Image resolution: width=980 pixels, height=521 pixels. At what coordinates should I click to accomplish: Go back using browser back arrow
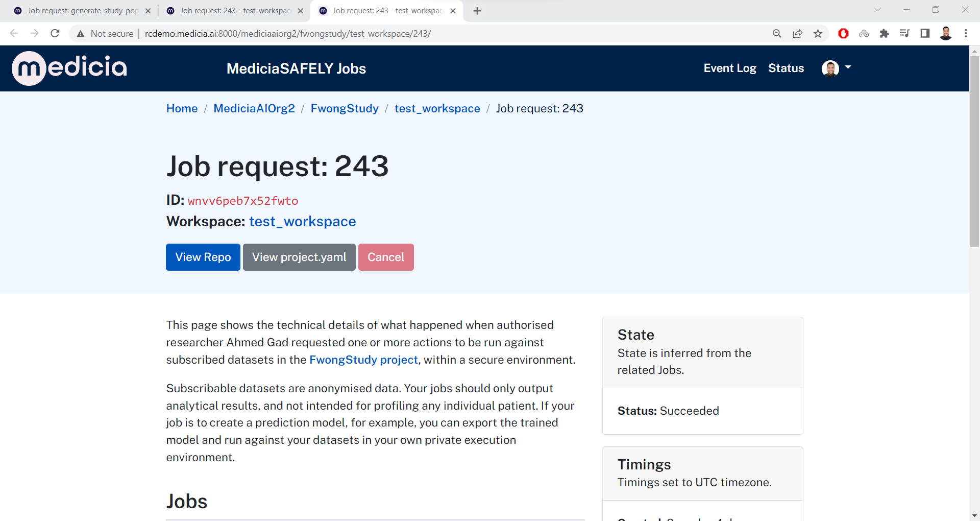click(x=14, y=33)
